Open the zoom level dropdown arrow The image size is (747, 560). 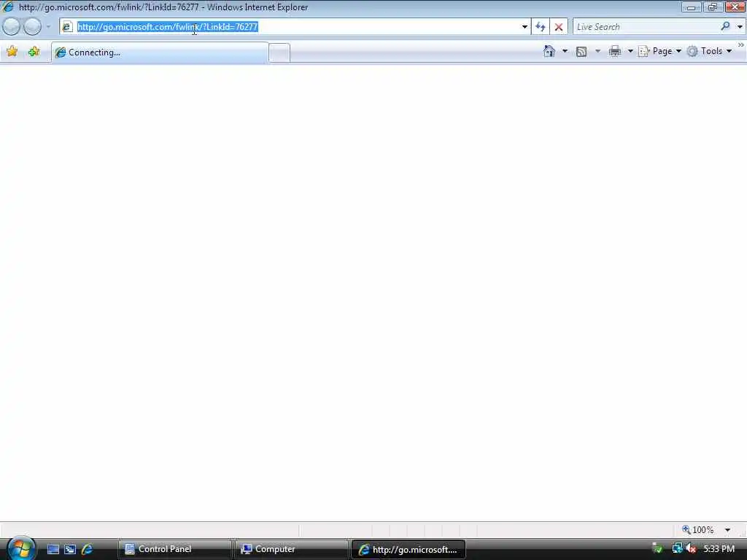[x=727, y=530]
